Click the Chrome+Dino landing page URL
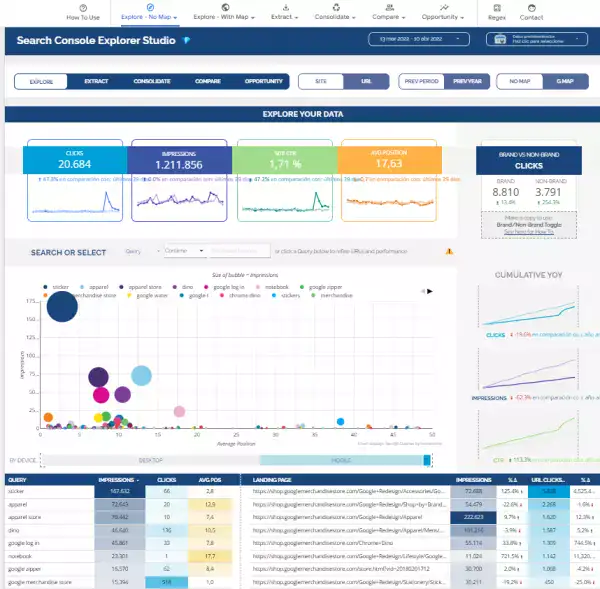 pyautogui.click(x=323, y=543)
